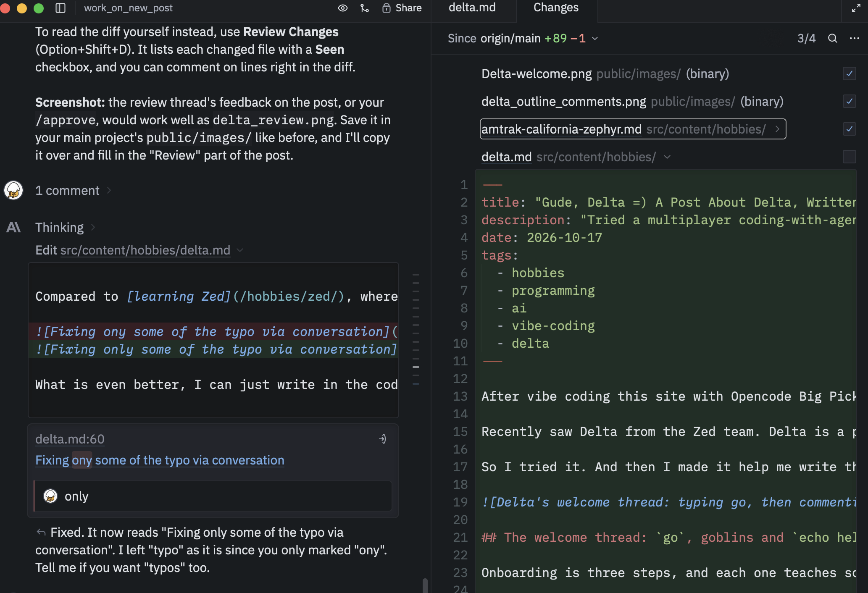Select Delta-welcome.png file row
The image size is (868, 593).
coord(605,74)
